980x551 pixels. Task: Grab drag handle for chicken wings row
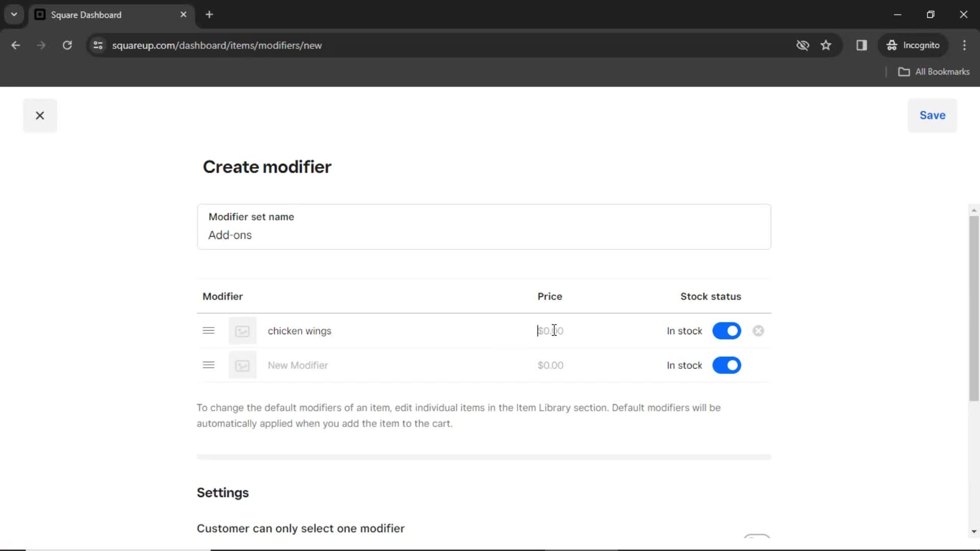pos(208,331)
